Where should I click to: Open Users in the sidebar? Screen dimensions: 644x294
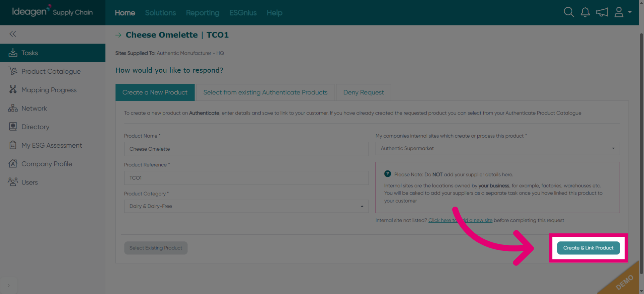tap(53, 182)
